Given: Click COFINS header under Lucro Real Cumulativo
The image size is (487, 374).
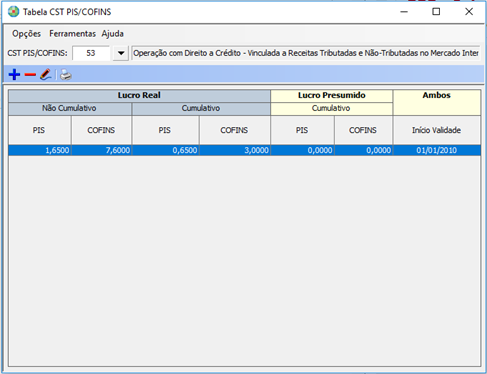Looking at the screenshot, I should 235,130.
